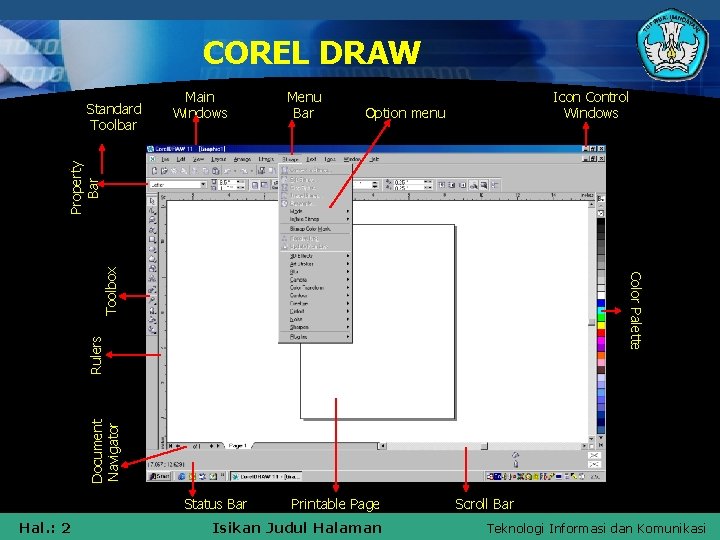Click the Paste icon in standard toolbar

[x=215, y=171]
